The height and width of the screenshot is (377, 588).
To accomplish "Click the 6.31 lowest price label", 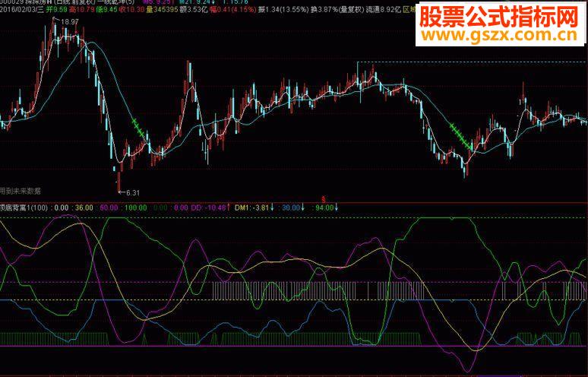I will pos(133,193).
